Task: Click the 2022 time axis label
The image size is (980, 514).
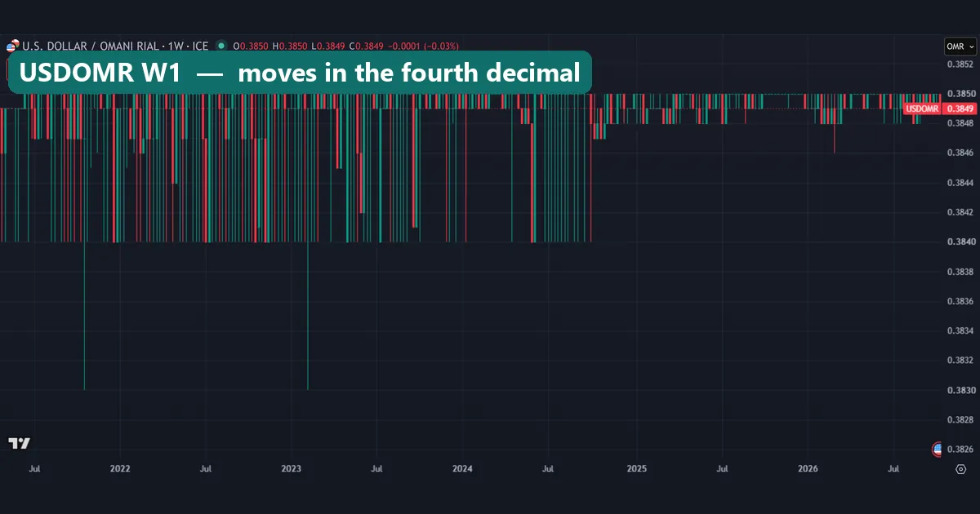Action: click(120, 469)
